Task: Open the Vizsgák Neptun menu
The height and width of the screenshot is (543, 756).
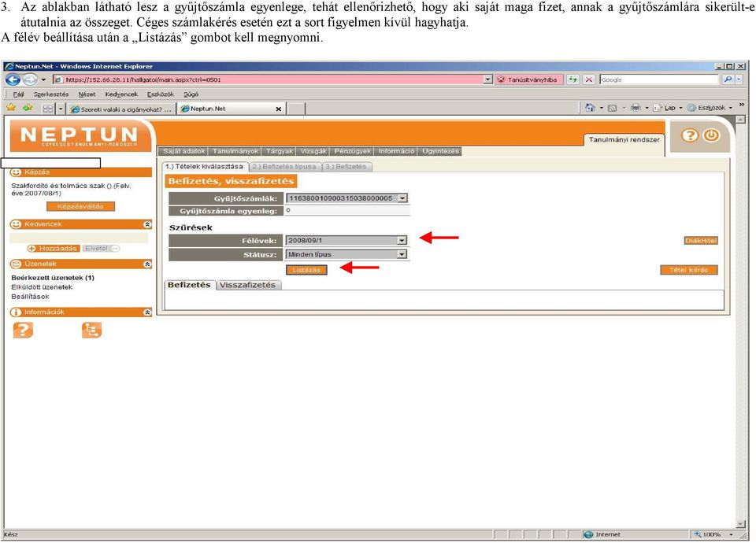Action: click(x=314, y=151)
